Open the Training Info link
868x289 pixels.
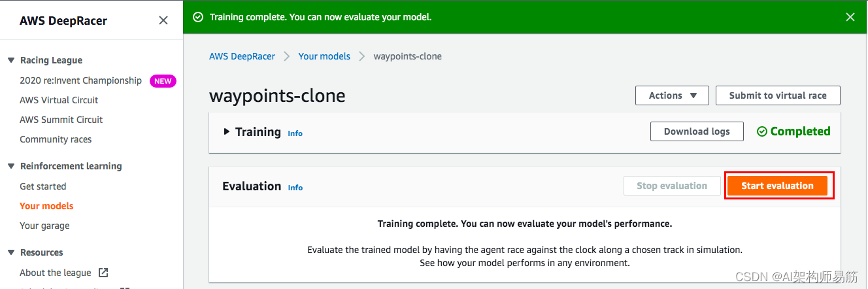click(295, 133)
